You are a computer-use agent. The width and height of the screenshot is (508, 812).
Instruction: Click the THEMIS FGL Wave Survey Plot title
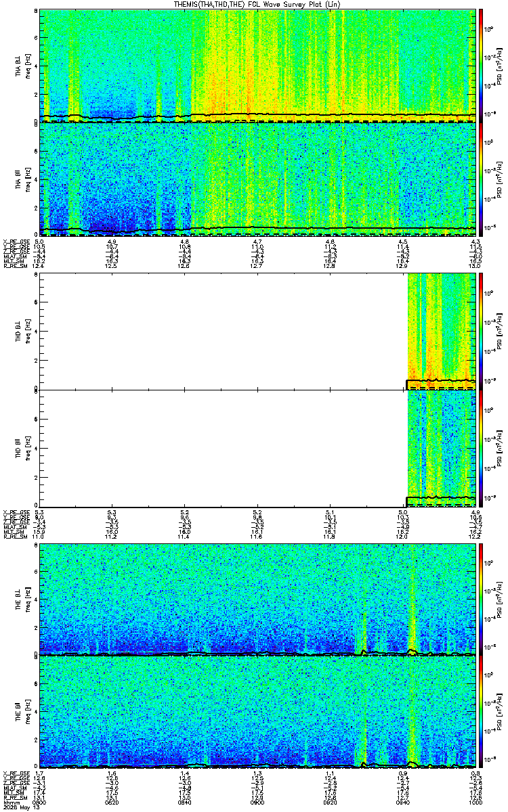258,4
